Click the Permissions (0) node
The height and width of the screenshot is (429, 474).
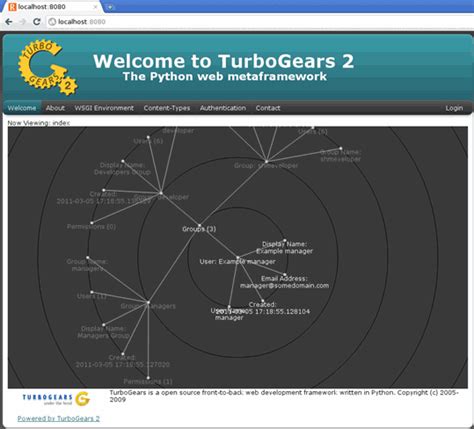tap(91, 227)
